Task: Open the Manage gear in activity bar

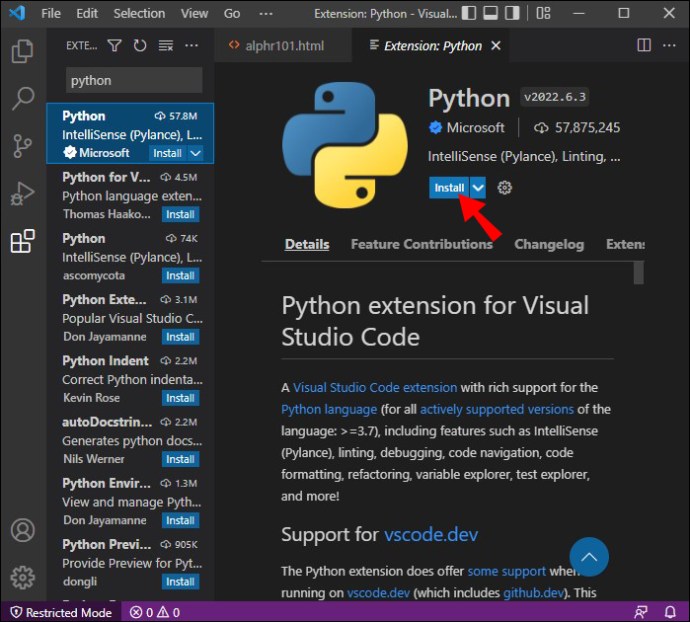Action: click(x=23, y=577)
